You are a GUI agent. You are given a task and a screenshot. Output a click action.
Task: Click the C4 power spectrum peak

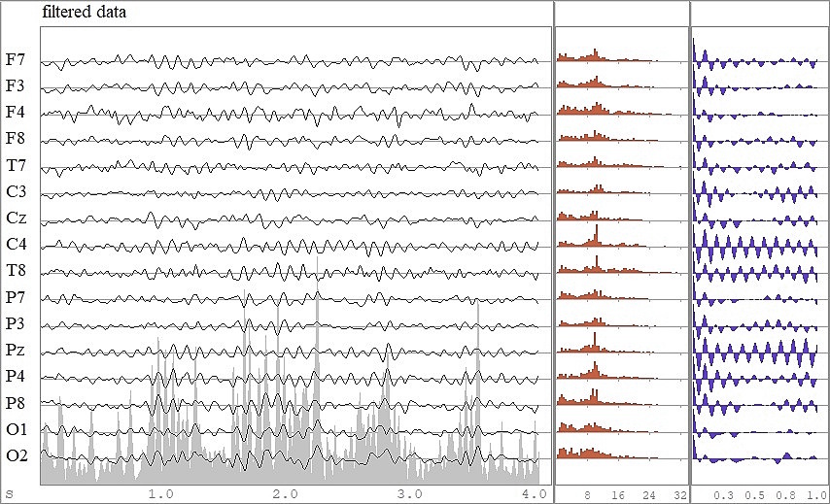tap(597, 234)
